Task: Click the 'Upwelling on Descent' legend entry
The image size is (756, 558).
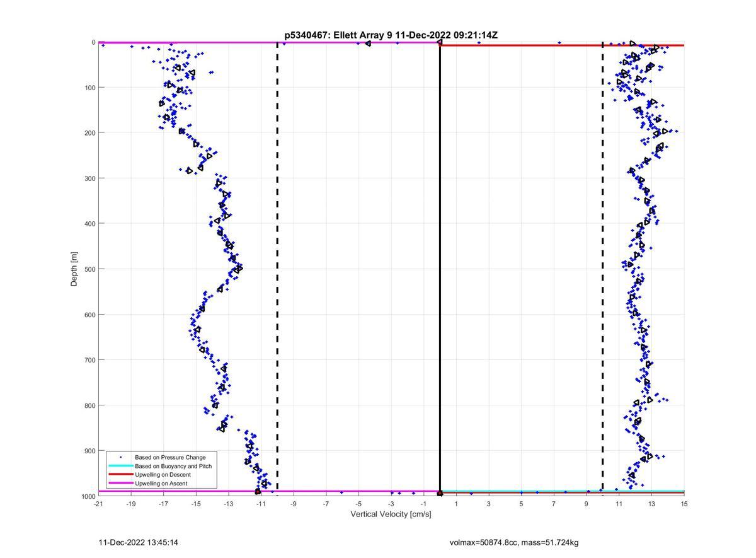Action: 163,475
